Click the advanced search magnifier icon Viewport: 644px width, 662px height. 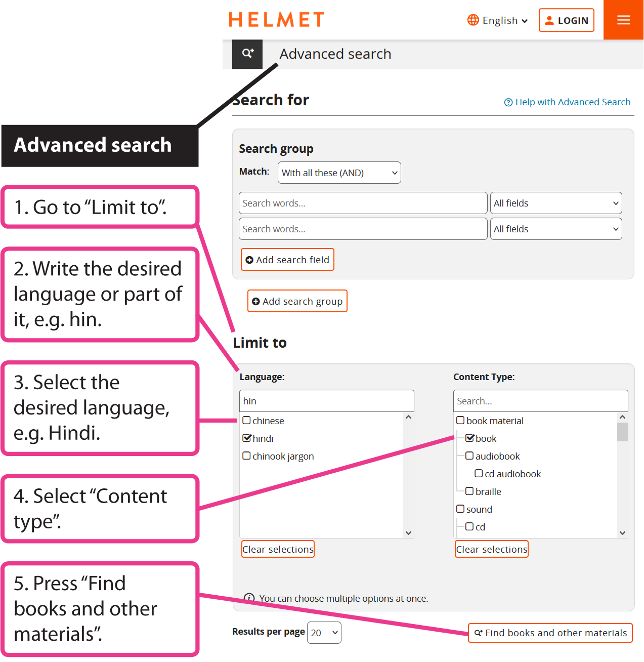(x=247, y=54)
